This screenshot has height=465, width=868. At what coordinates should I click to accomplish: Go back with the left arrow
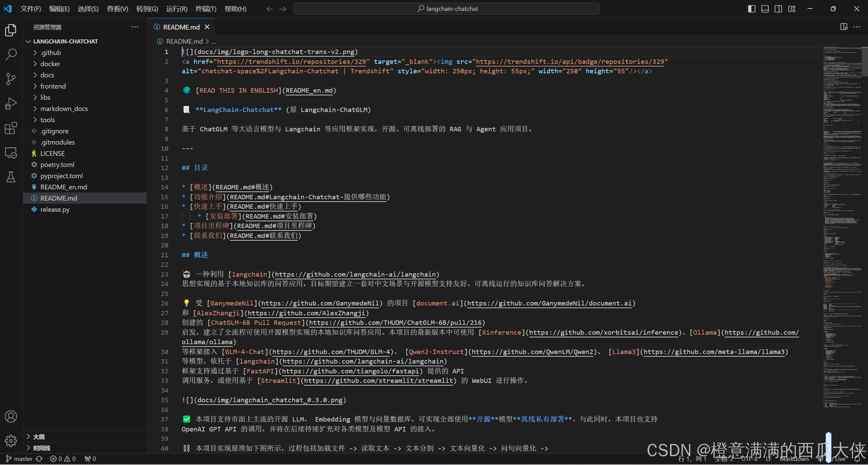point(270,9)
